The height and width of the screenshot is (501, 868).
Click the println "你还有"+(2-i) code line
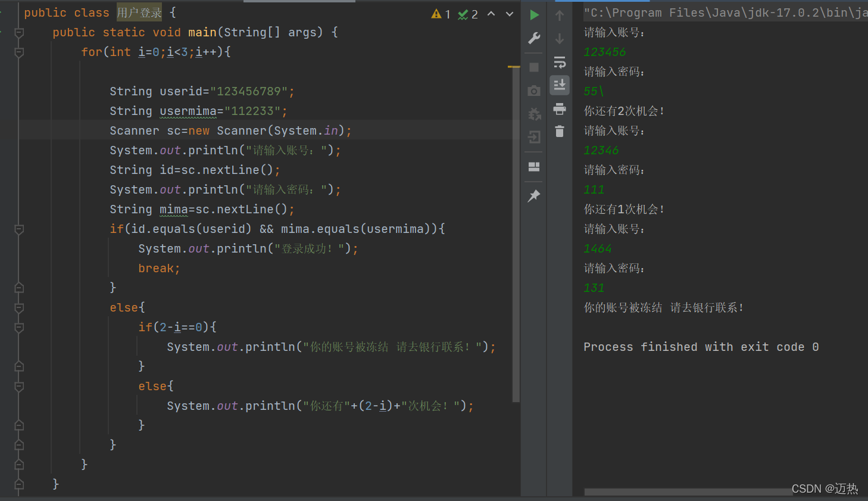(320, 406)
